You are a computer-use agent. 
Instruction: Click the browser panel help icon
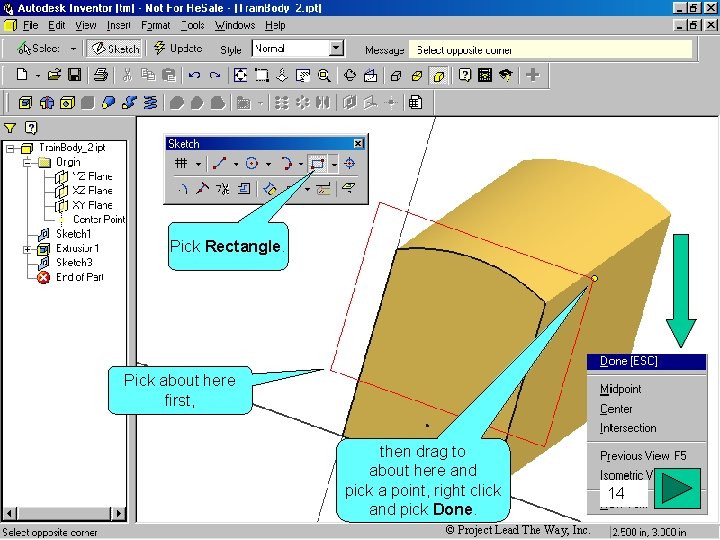point(31,127)
